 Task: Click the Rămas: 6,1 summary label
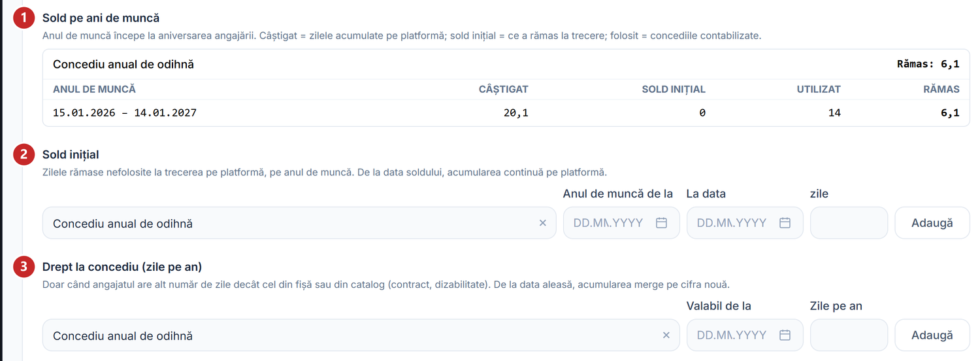coord(928,64)
